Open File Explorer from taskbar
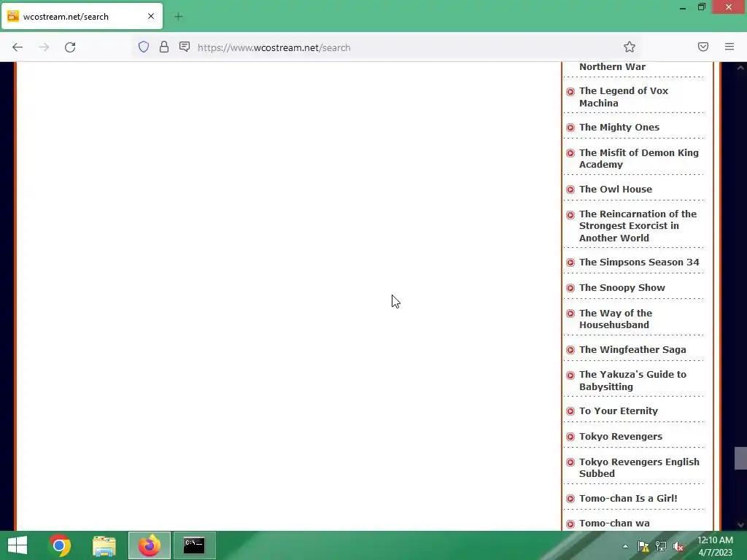The width and height of the screenshot is (747, 560). click(x=104, y=545)
